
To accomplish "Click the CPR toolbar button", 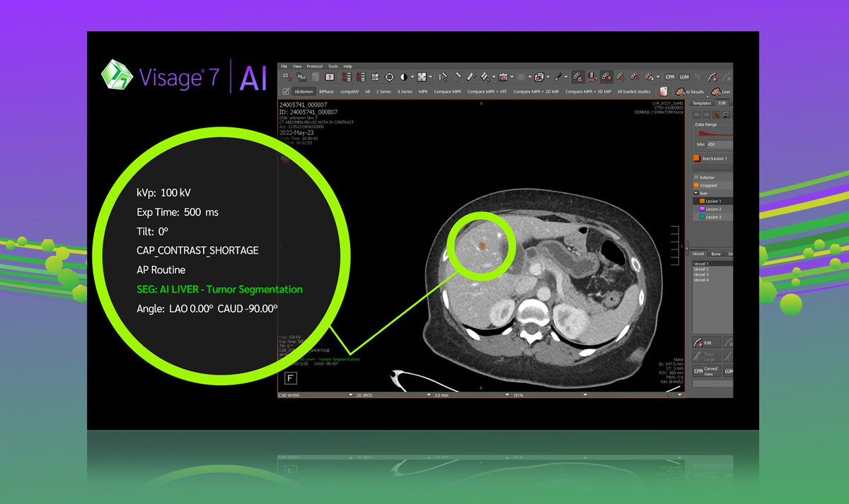I will [670, 77].
